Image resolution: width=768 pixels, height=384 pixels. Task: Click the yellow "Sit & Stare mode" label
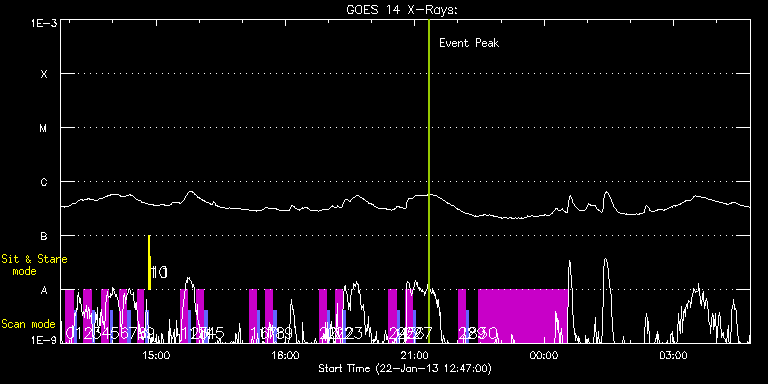tap(34, 265)
